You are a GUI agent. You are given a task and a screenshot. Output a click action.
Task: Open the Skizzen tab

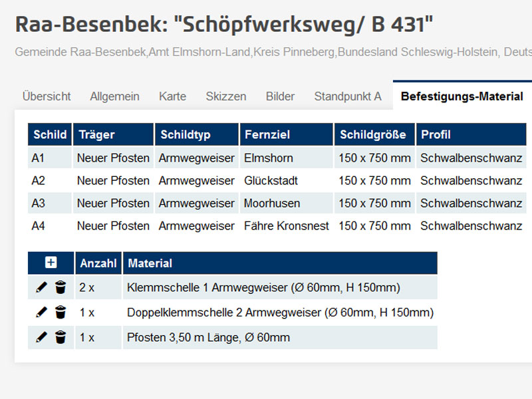coord(226,96)
